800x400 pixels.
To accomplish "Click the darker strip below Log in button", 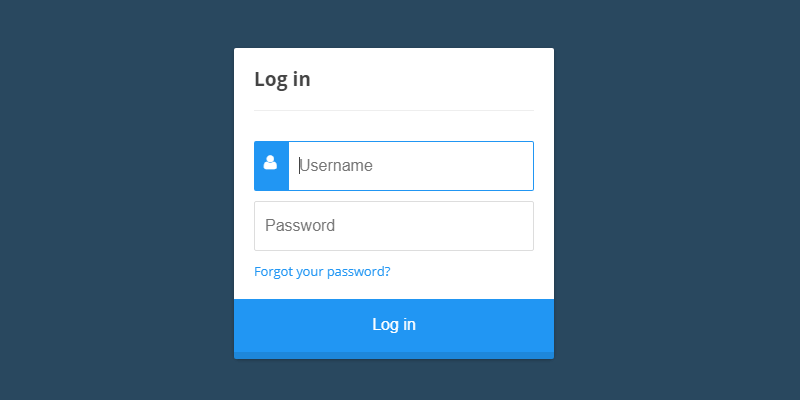I will coord(394,355).
